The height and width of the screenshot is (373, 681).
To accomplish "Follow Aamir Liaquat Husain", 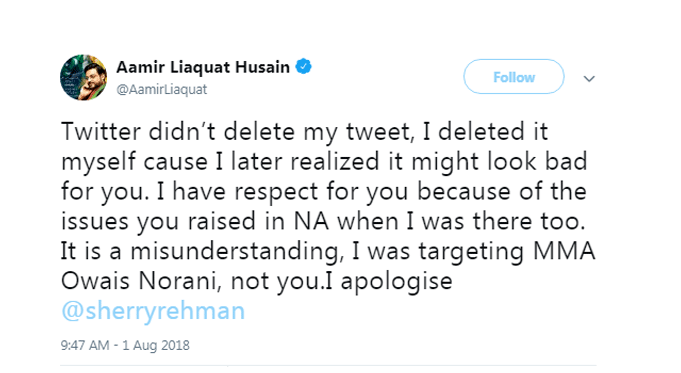I will [x=514, y=76].
